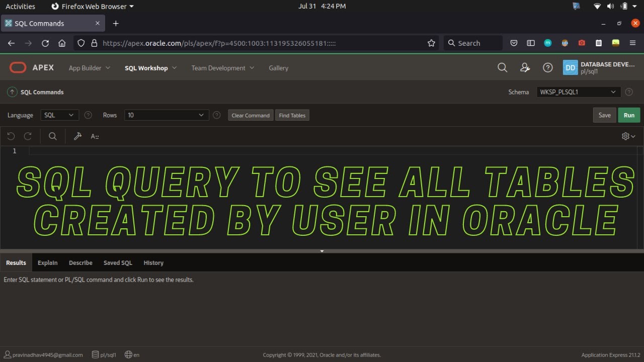The width and height of the screenshot is (644, 362).
Task: Click the Save button
Action: click(x=604, y=115)
